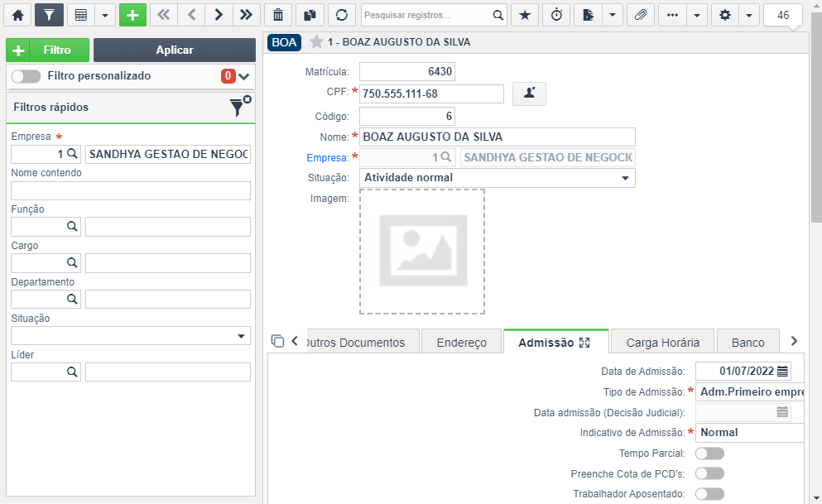
Task: Open favorites star in toolbar
Action: click(525, 15)
